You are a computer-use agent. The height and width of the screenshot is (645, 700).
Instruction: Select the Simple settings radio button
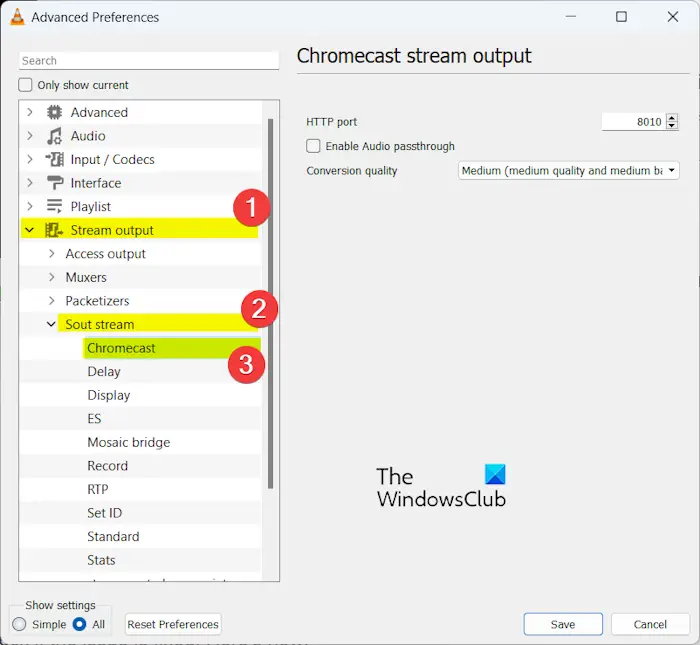tap(19, 624)
